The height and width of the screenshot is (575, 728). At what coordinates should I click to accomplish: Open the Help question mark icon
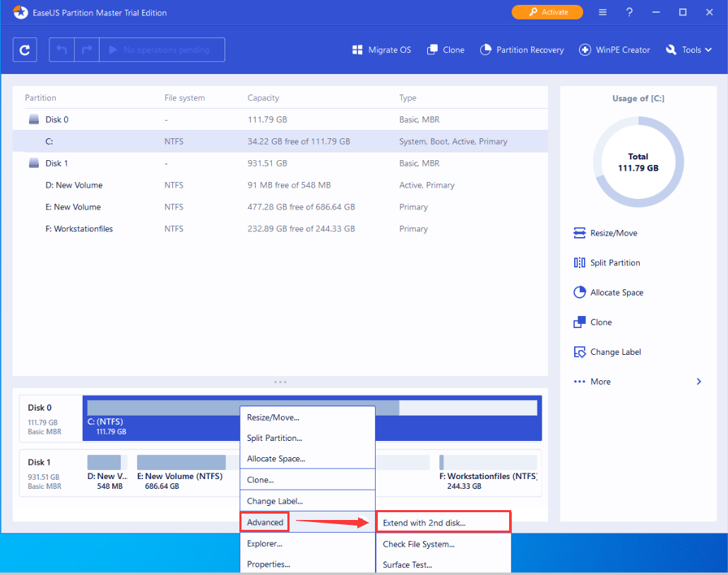coord(629,13)
